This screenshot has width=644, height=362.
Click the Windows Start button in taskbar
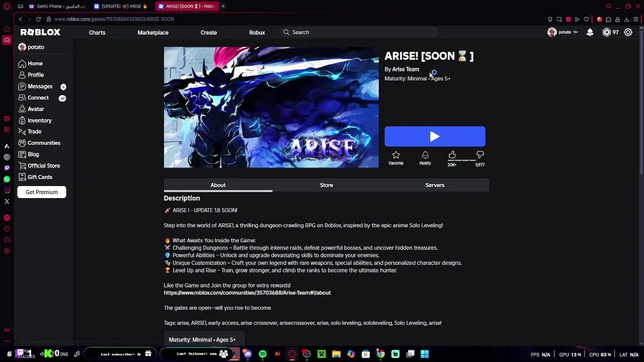point(425,354)
